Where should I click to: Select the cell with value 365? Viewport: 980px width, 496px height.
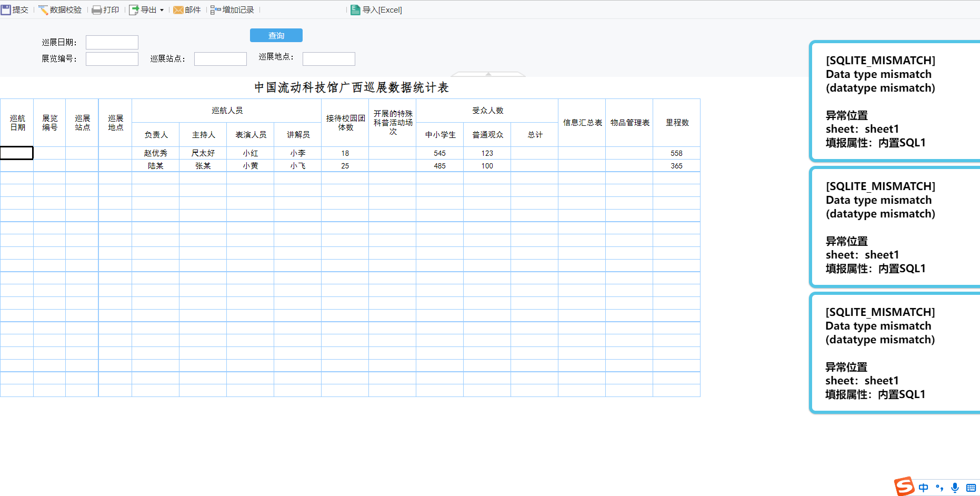[x=677, y=166]
